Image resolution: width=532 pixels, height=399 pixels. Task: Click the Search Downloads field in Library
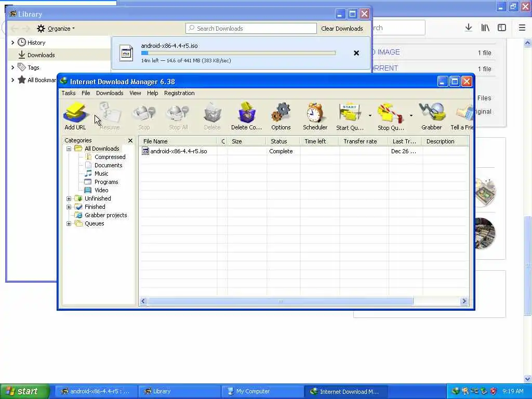[x=251, y=29]
